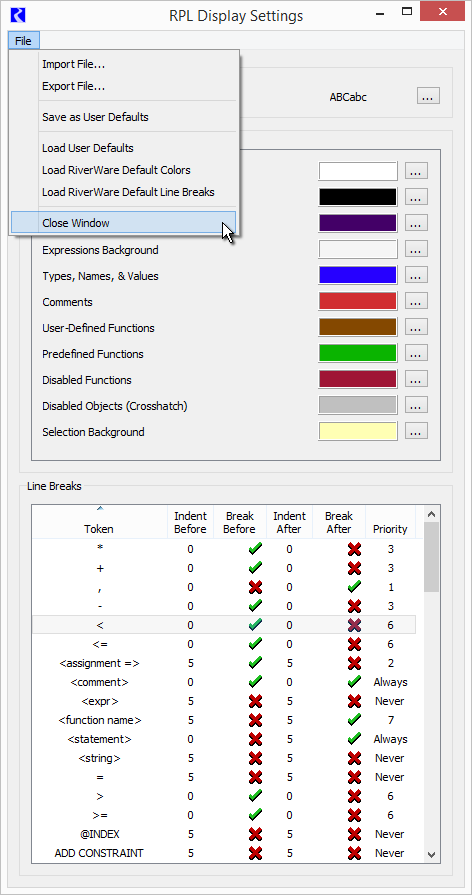Click brown User-Defined Functions swatch
Image resolution: width=472 pixels, height=895 pixels.
pyautogui.click(x=358, y=327)
